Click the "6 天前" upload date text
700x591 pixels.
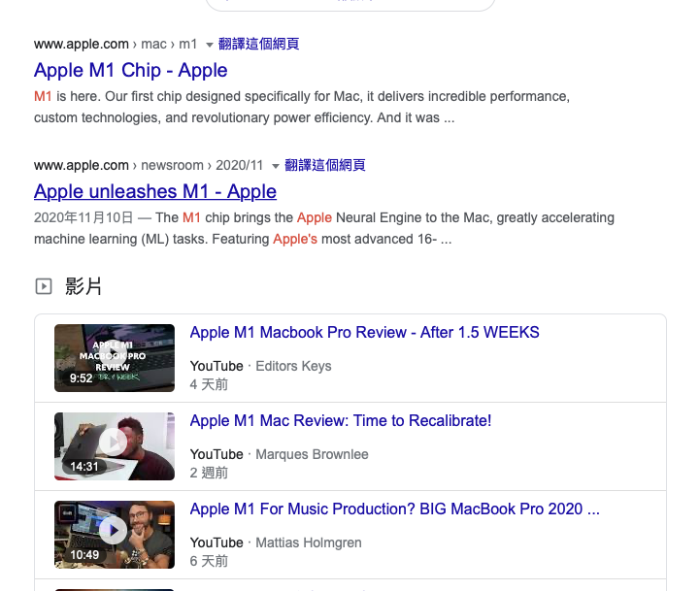tap(209, 561)
